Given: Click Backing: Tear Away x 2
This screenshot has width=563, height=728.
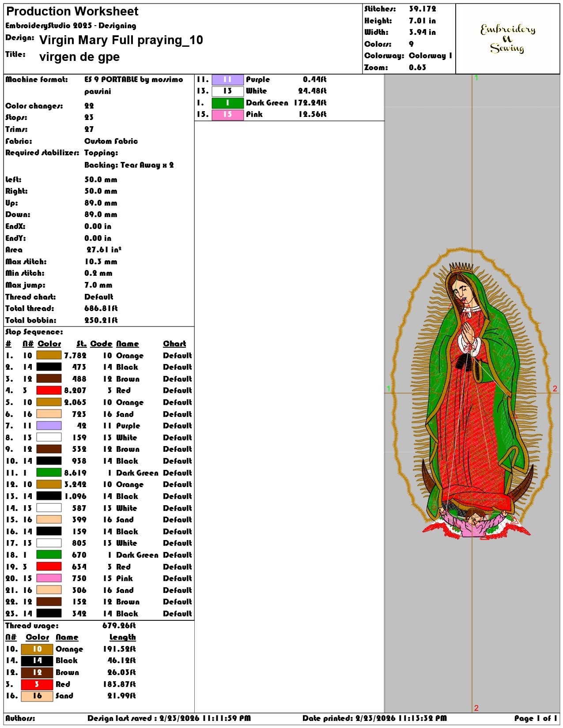Looking at the screenshot, I should (x=129, y=165).
